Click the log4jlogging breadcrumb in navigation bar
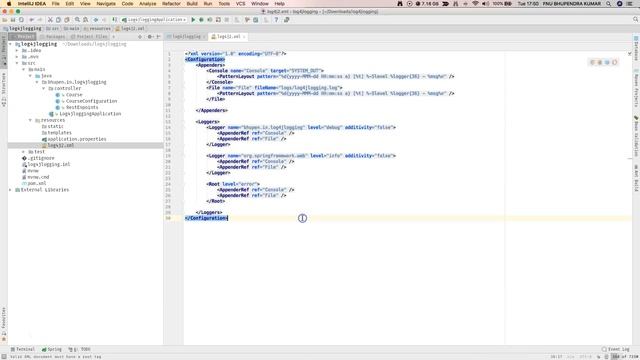The height and width of the screenshot is (360, 640). [x=22, y=29]
